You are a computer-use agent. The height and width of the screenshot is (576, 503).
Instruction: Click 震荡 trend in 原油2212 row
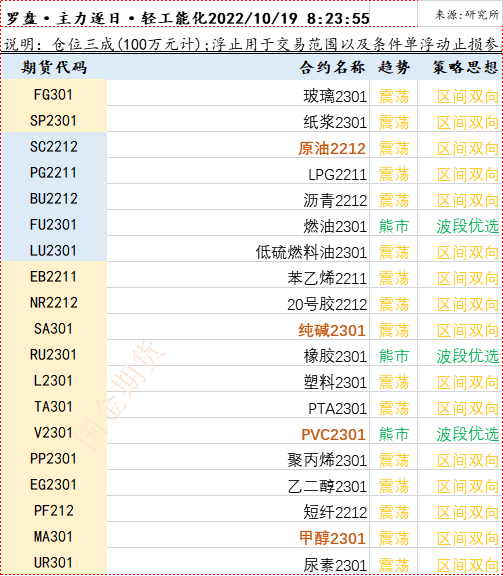(394, 148)
